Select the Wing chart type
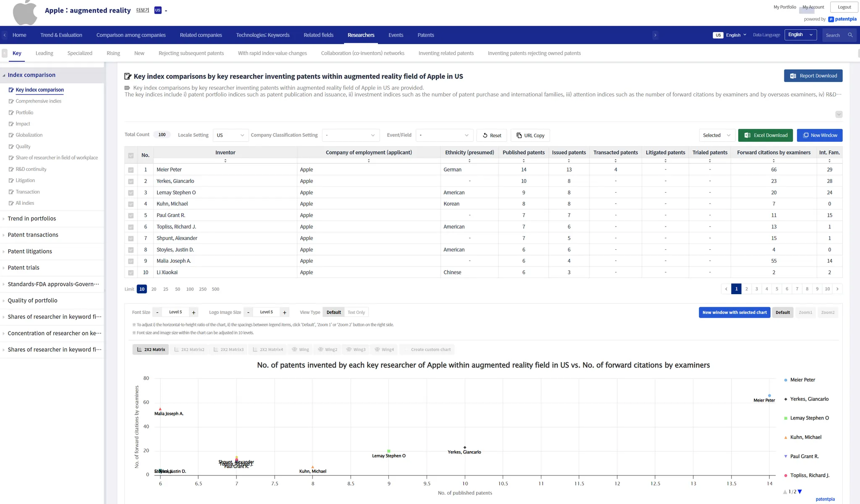 click(x=300, y=350)
